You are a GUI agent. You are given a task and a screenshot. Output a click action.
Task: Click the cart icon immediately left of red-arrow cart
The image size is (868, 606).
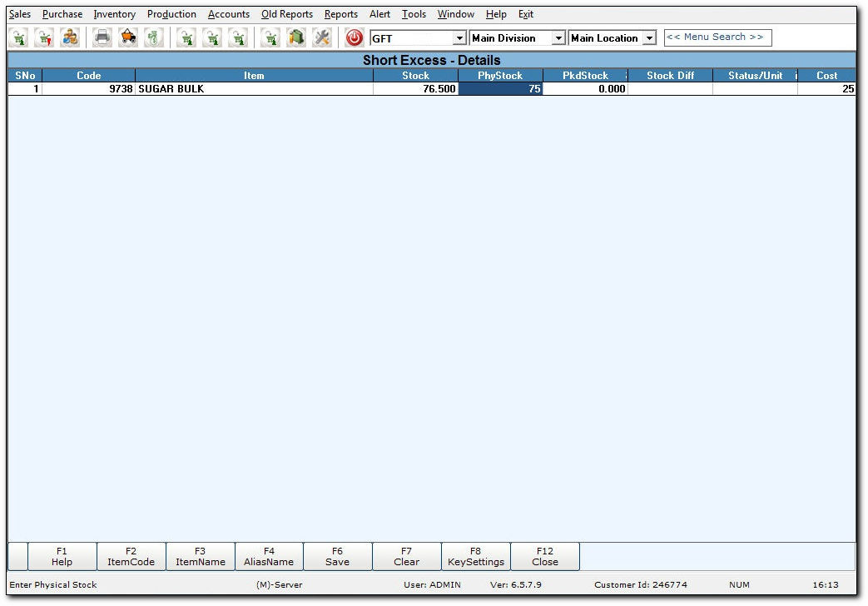19,38
